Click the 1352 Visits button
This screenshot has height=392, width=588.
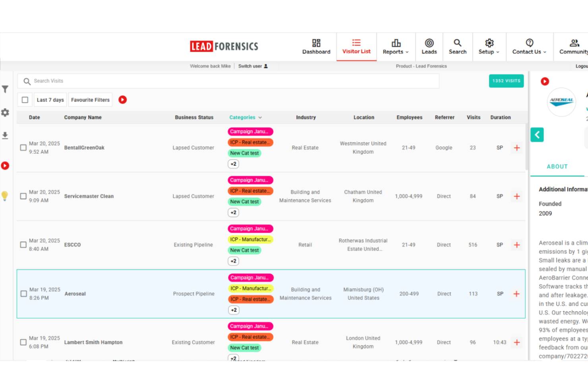coord(506,81)
